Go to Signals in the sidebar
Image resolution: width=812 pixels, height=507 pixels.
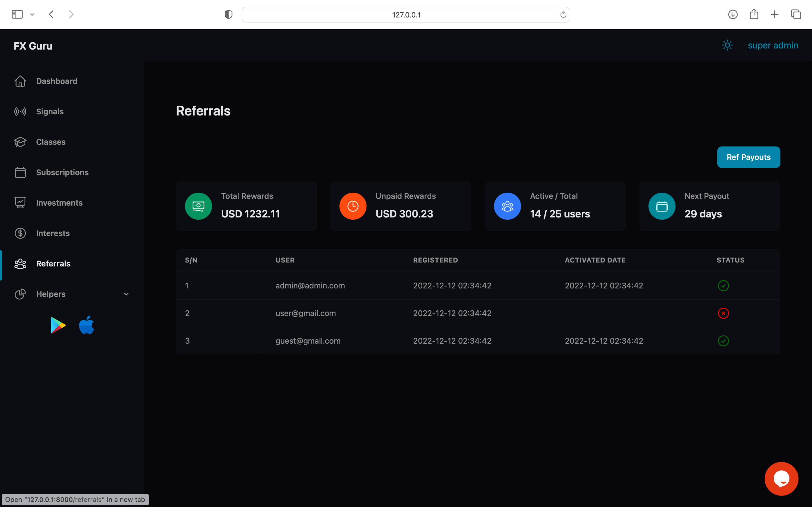coord(50,112)
